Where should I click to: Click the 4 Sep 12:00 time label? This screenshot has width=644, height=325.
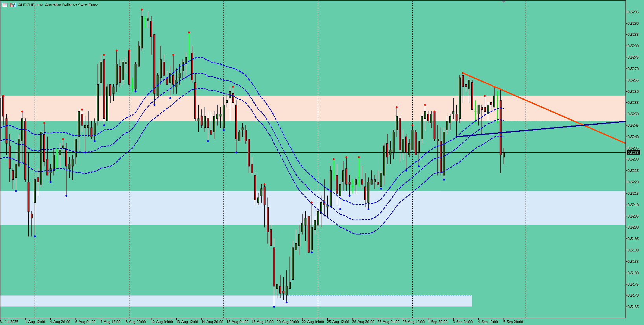point(488,322)
